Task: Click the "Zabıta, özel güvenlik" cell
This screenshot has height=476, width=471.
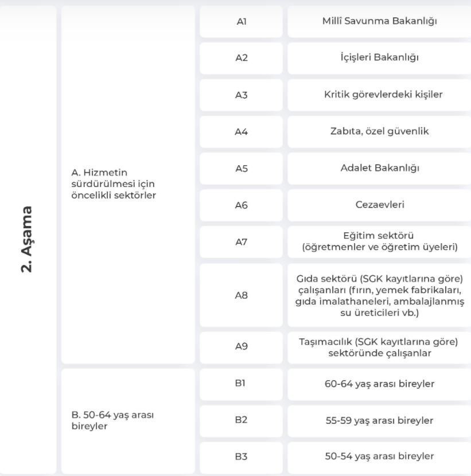Action: pos(379,131)
